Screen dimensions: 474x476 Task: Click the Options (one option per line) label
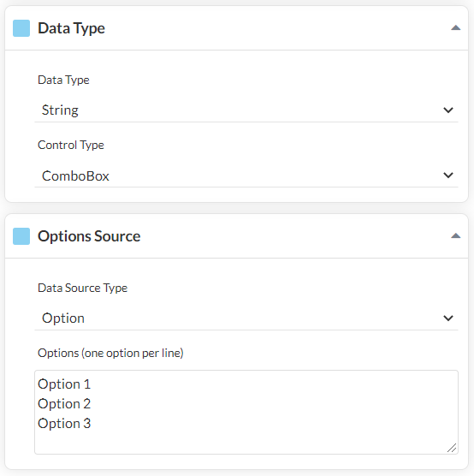(x=110, y=353)
